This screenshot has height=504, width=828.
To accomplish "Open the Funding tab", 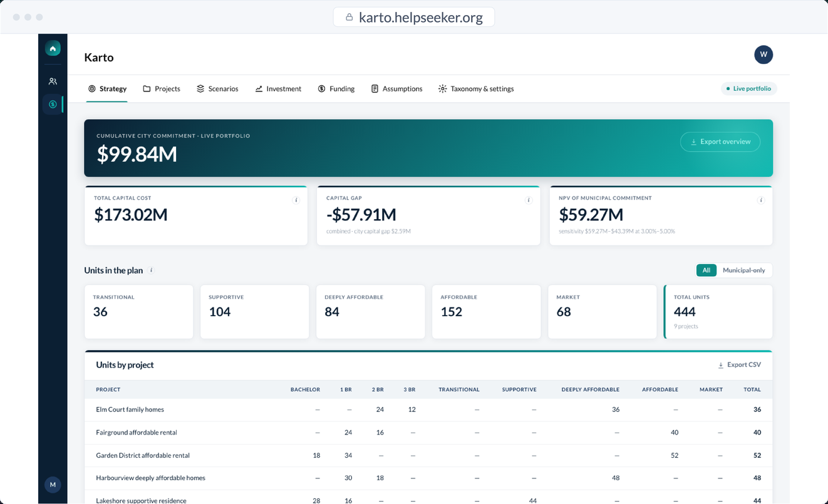I will (336, 89).
